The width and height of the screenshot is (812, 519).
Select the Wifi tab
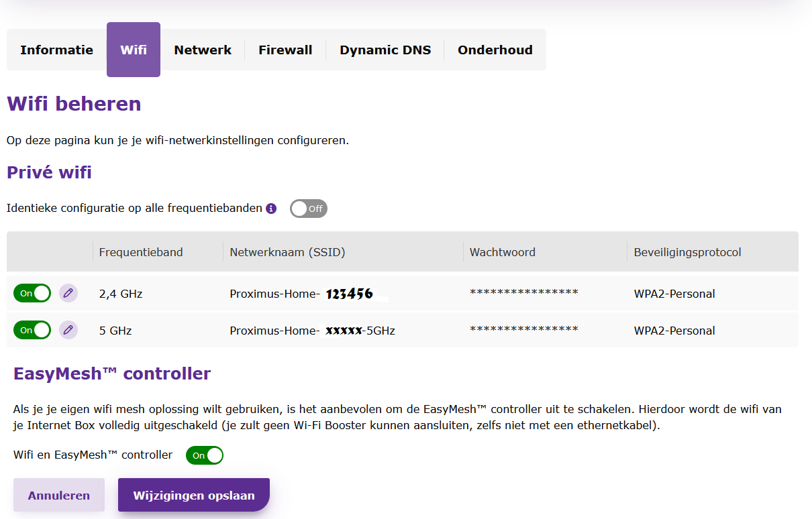(x=134, y=50)
